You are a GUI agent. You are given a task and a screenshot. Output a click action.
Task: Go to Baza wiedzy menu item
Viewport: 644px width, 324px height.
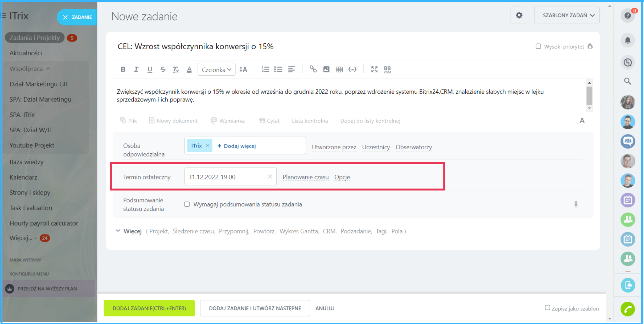pos(26,162)
